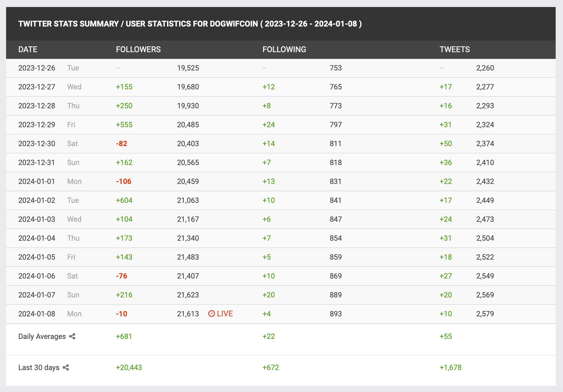Click the +681 daily average followers
Viewport: 563px width, 392px height.
[x=124, y=336]
